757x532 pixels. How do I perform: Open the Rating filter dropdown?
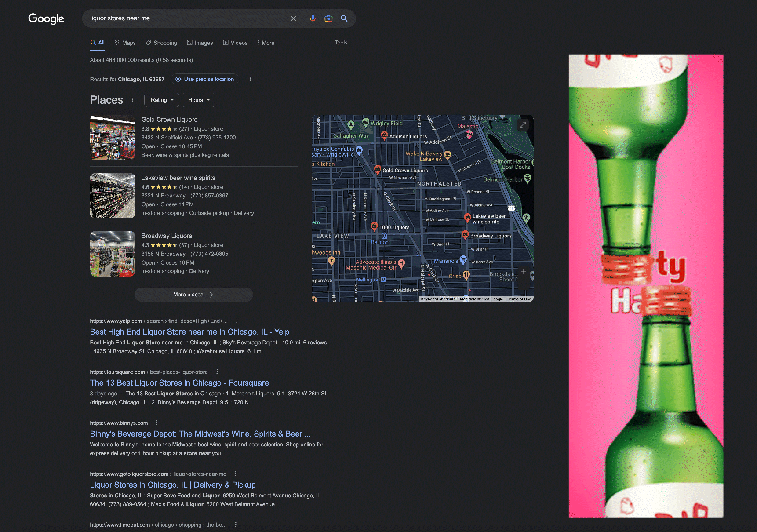pyautogui.click(x=162, y=100)
